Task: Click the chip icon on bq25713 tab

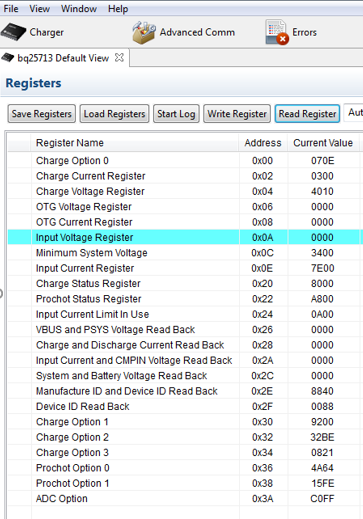Action: (8, 58)
